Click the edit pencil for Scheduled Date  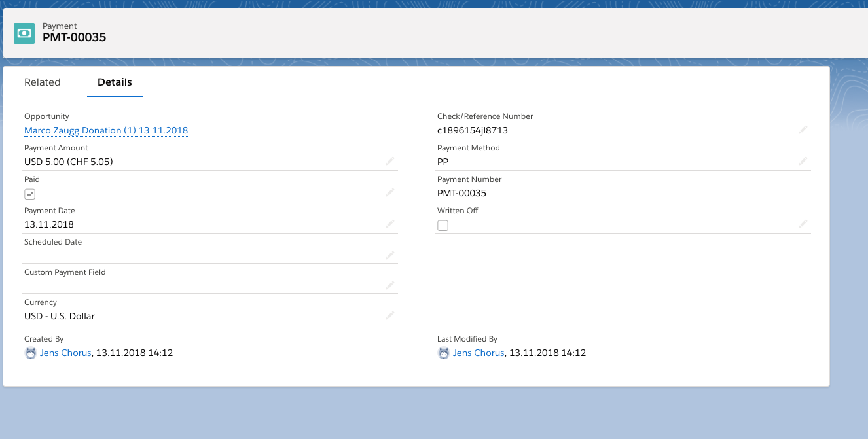[x=390, y=255]
